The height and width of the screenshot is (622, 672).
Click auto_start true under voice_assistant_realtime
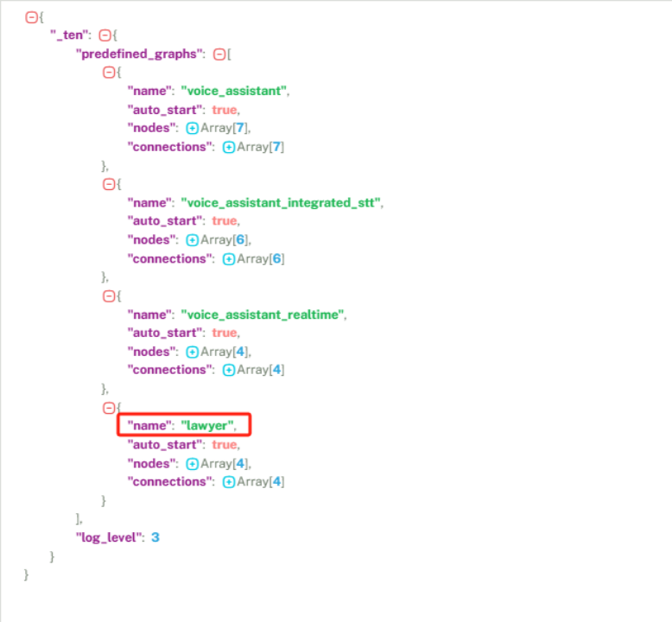click(225, 333)
